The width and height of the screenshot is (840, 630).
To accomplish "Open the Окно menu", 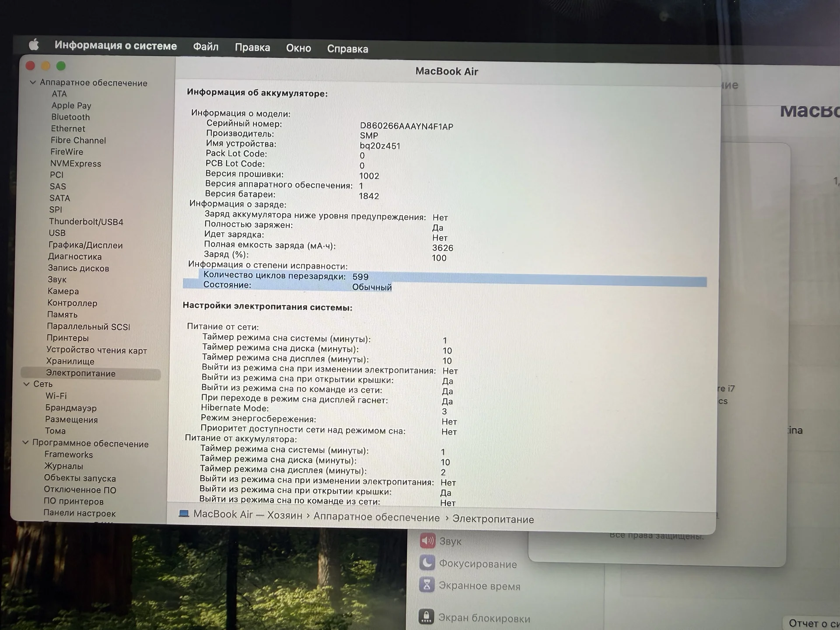I will tap(298, 48).
